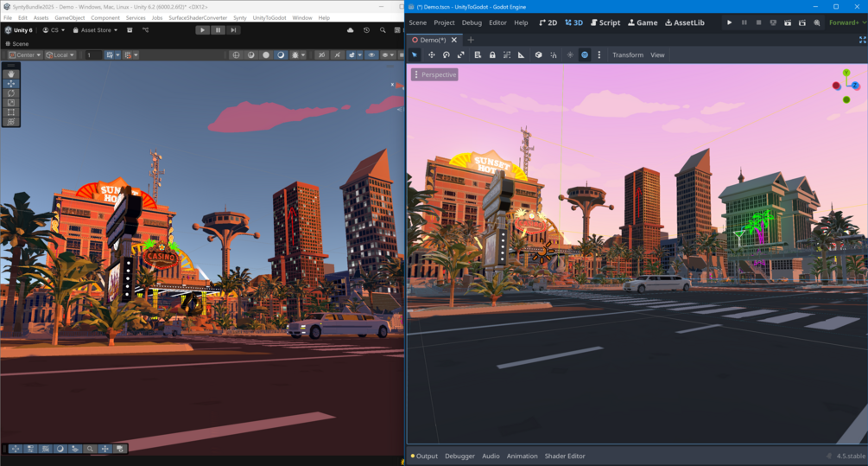The width and height of the screenshot is (868, 466).
Task: Toggle Godot preview environment globe icon
Action: (x=585, y=54)
